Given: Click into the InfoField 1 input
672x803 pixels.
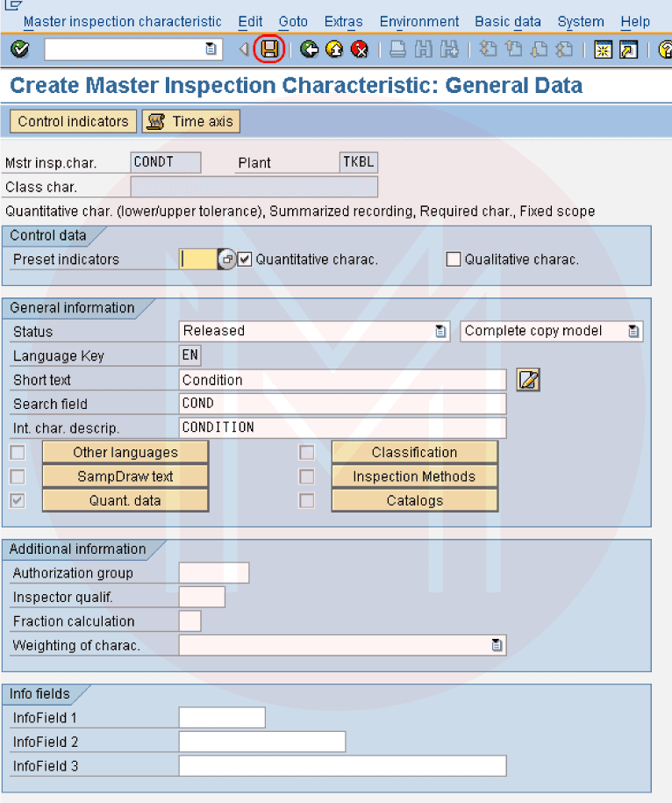Looking at the screenshot, I should (221, 718).
